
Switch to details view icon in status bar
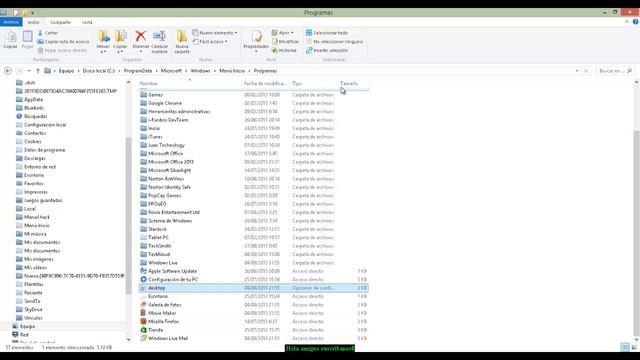pos(625,347)
